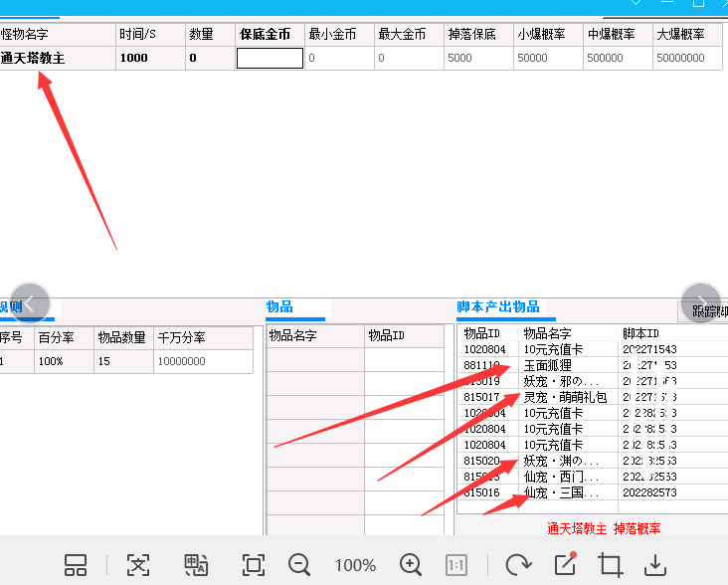Viewport: 728px width, 585px height.
Task: Select the 灵宠·萌萌礼包 item row
Action: tap(565, 397)
